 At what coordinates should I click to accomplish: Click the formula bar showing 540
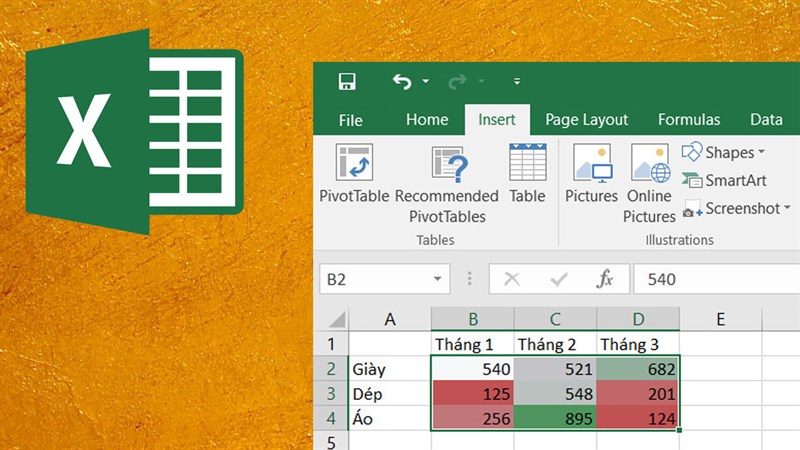pos(716,279)
